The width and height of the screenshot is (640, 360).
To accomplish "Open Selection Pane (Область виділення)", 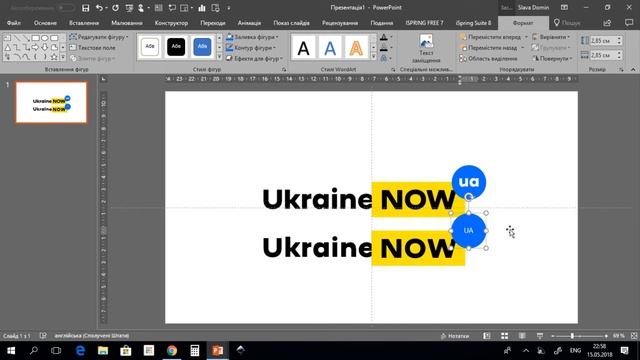I will click(488, 59).
